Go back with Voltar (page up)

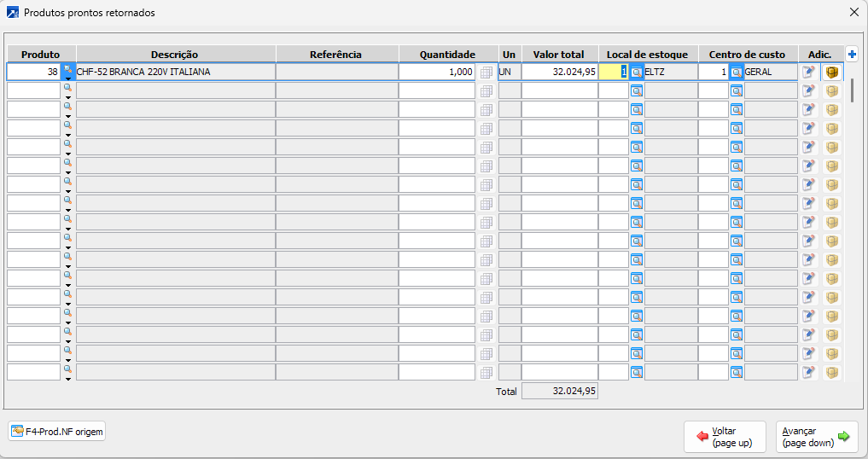725,437
